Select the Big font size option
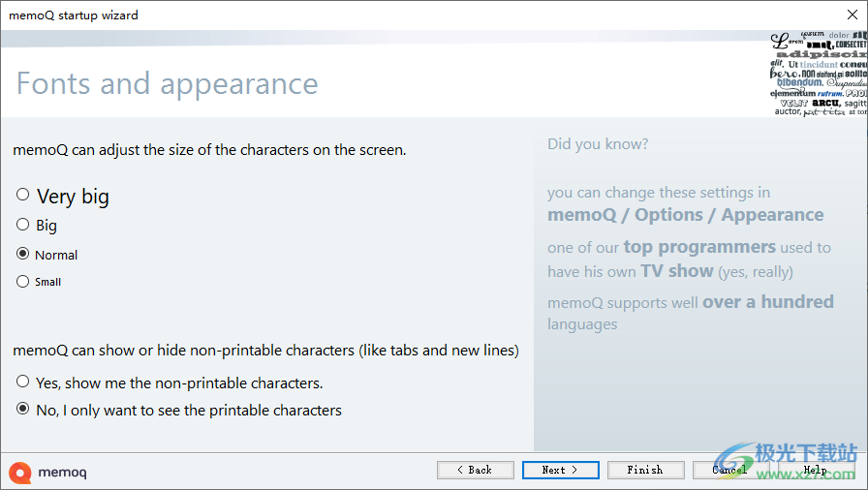The image size is (868, 490). tap(22, 225)
